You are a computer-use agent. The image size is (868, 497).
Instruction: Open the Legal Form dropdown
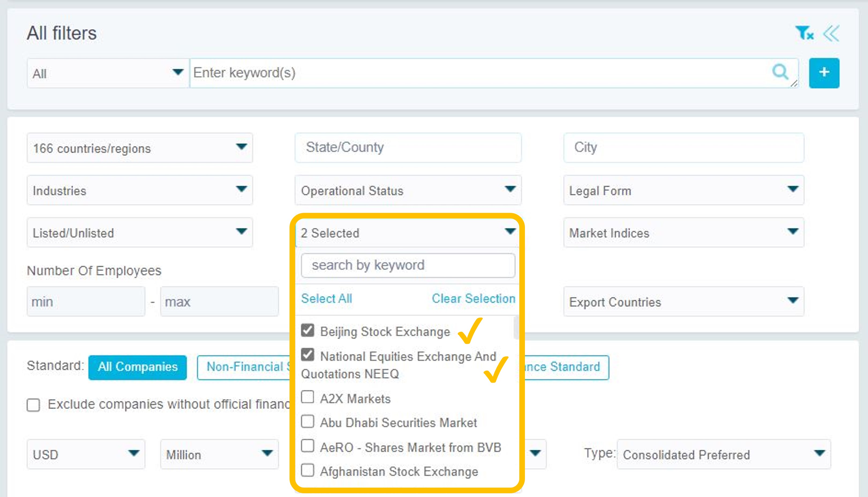(683, 190)
